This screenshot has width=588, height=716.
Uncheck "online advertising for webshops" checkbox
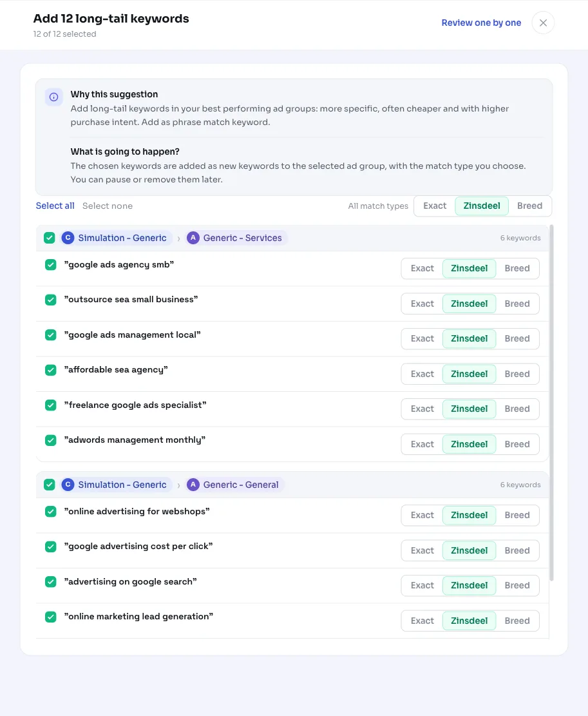(51, 512)
